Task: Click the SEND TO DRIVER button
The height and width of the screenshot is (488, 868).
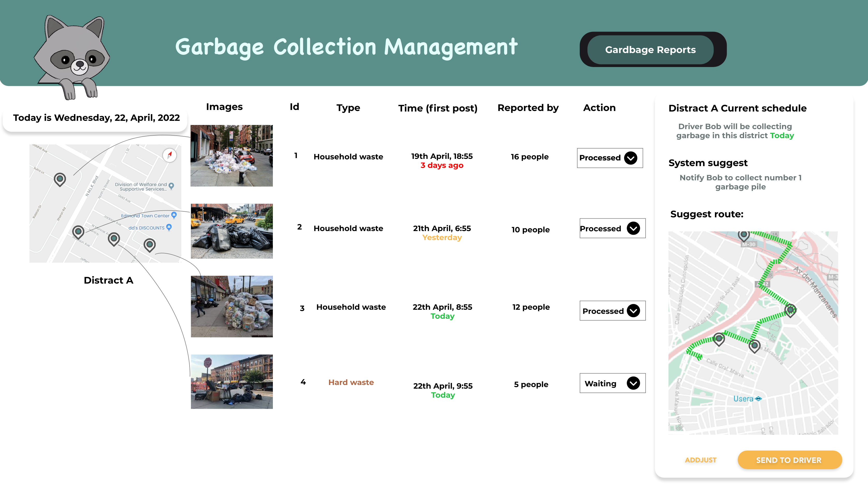Action: 789,460
